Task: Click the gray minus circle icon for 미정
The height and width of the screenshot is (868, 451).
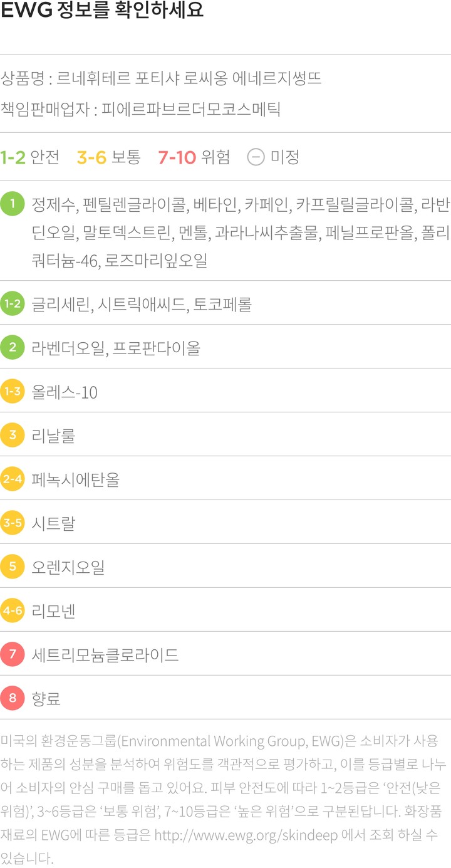Action: (x=256, y=157)
